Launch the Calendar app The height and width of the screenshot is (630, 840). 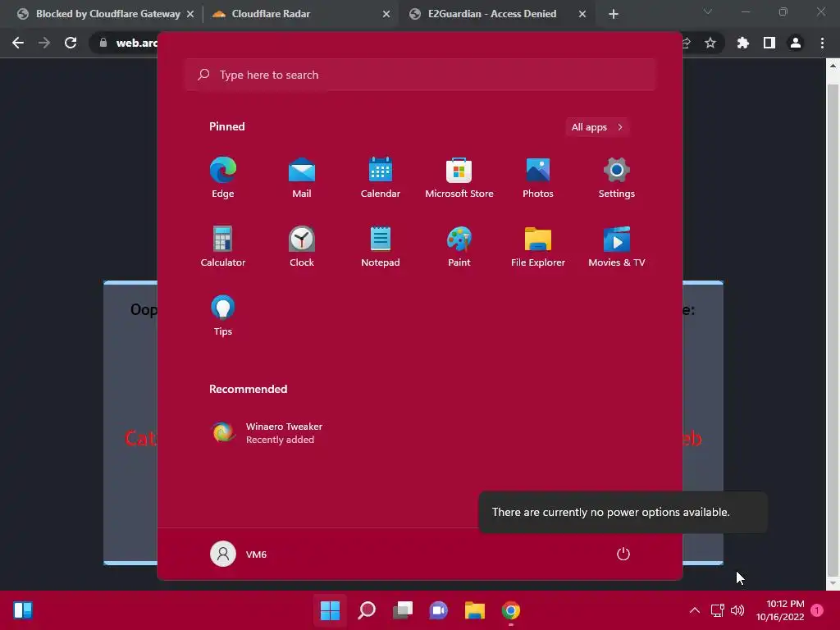point(381,178)
